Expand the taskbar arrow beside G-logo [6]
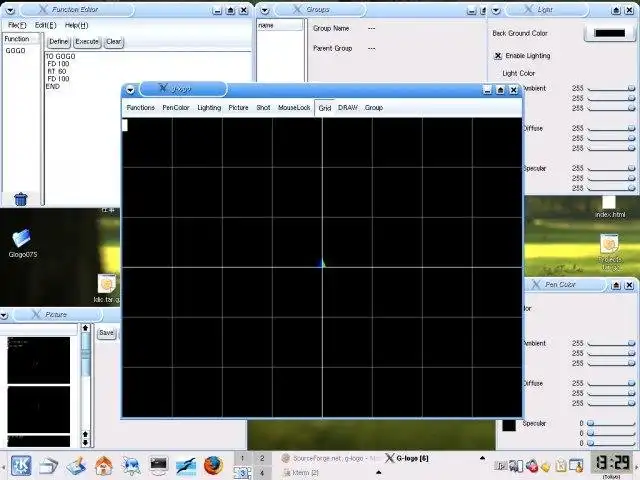The height and width of the screenshot is (480, 640). (x=482, y=458)
